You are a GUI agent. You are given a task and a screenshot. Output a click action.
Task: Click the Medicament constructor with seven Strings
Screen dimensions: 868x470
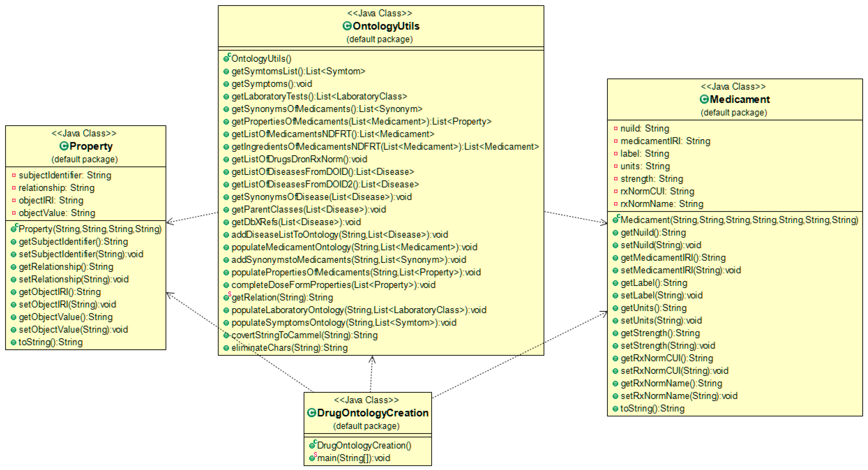(739, 220)
